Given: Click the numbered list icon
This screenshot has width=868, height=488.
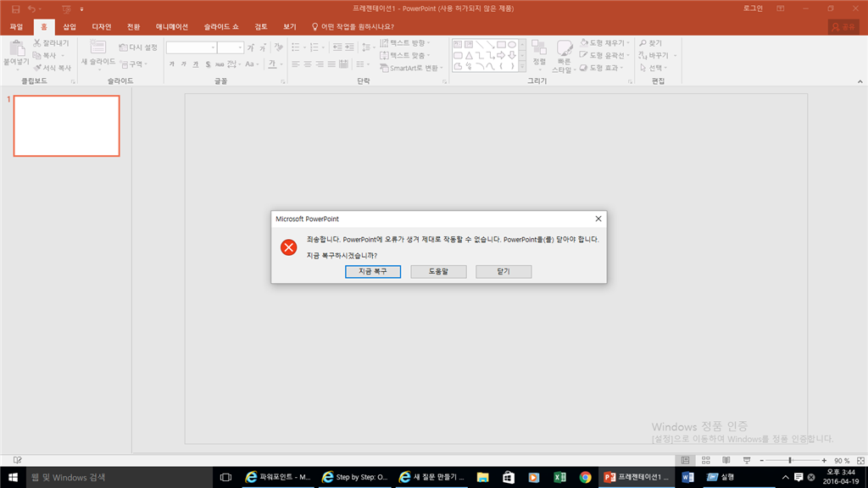Looking at the screenshot, I should pyautogui.click(x=314, y=47).
